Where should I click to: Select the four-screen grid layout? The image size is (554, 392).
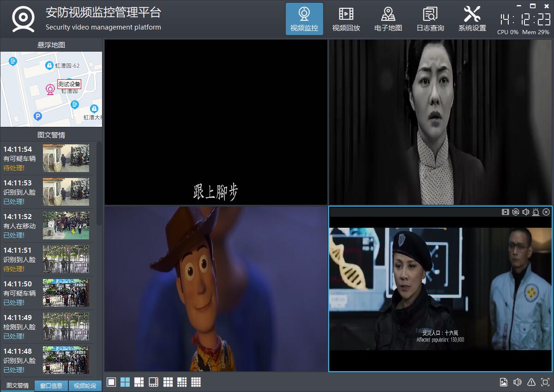[x=125, y=382]
